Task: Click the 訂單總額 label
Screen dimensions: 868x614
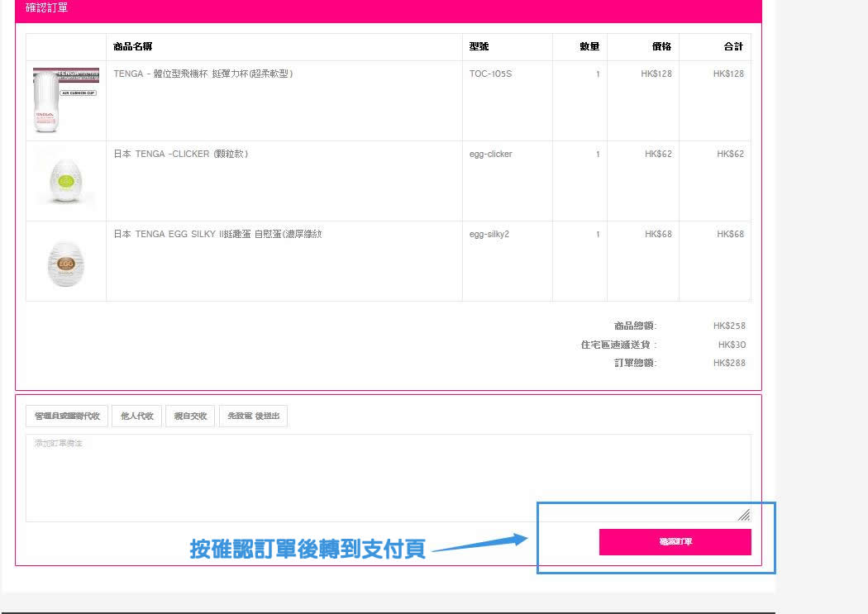Action: (x=636, y=363)
